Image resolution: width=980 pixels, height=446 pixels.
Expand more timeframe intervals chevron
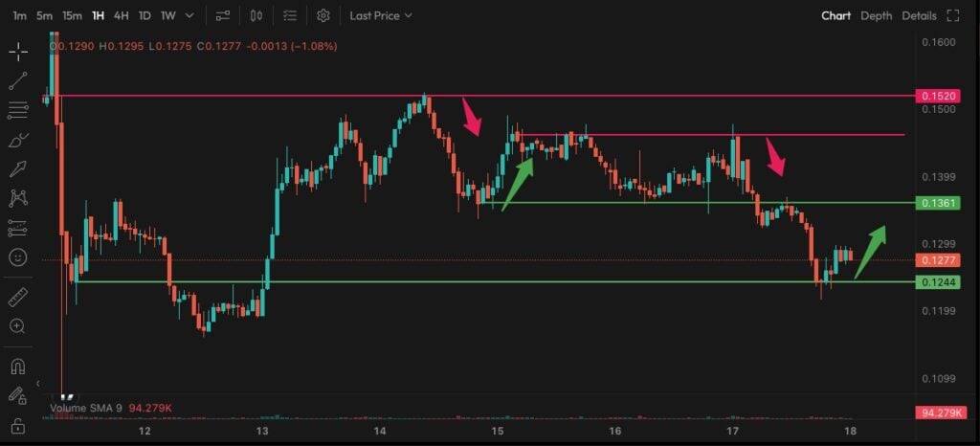tap(190, 15)
